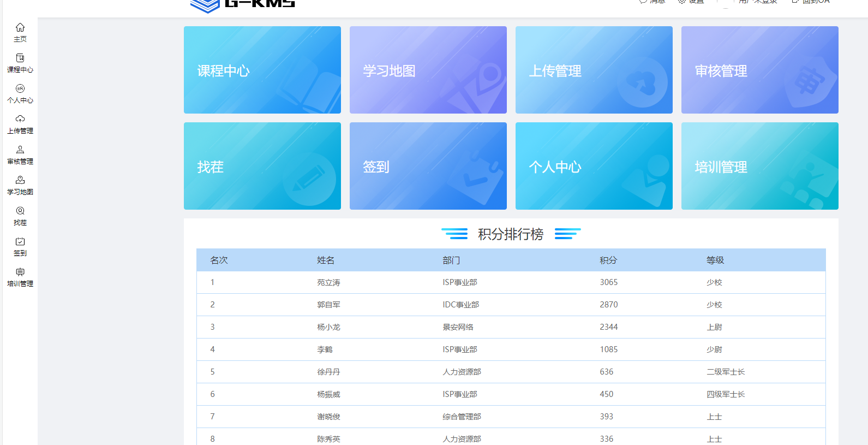Click the score 393

coord(607,417)
